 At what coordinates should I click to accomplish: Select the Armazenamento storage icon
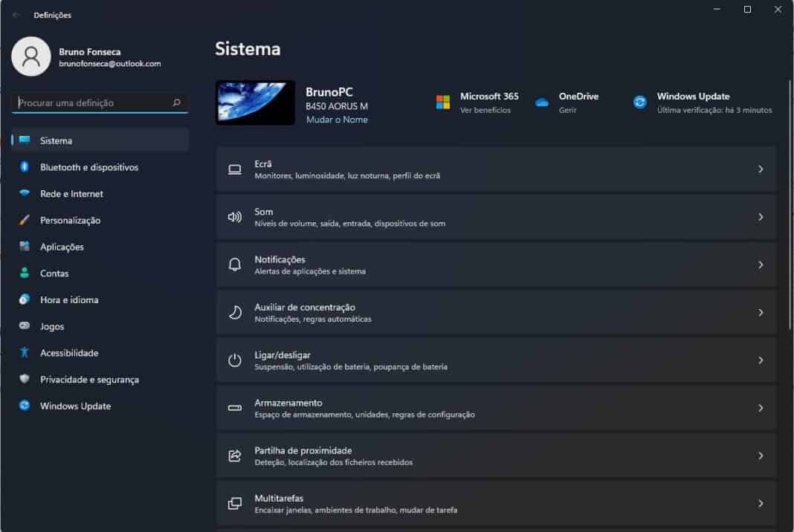click(233, 407)
